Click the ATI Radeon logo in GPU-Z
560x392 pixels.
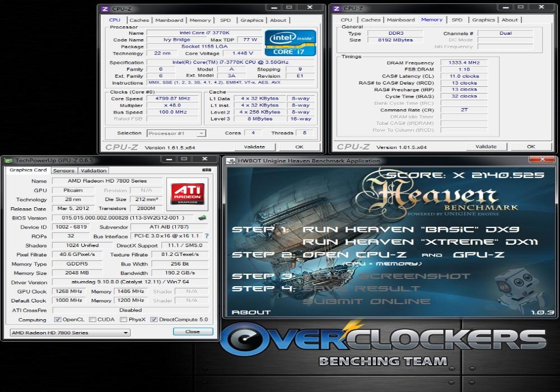coord(187,194)
